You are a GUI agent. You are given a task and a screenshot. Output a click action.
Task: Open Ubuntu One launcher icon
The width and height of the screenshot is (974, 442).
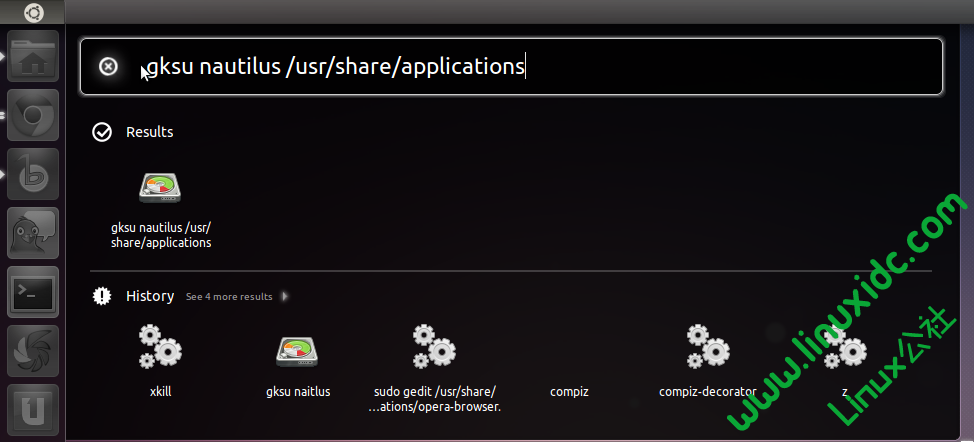point(33,410)
